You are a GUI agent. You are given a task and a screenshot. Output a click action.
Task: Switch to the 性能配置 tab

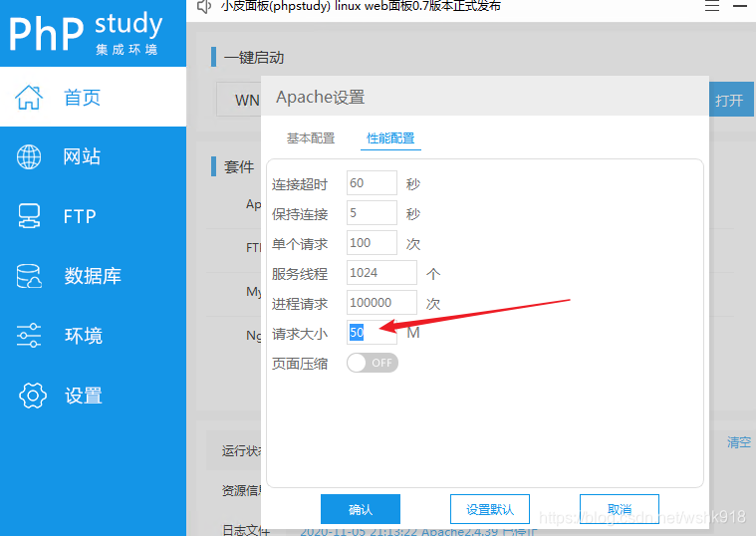[390, 138]
